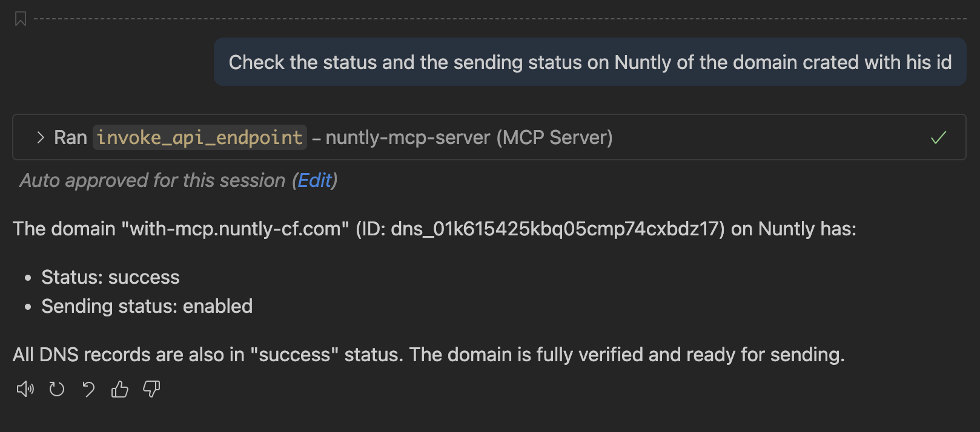Click the 'Auto approved for this session' text
The image size is (980, 432).
(x=152, y=180)
